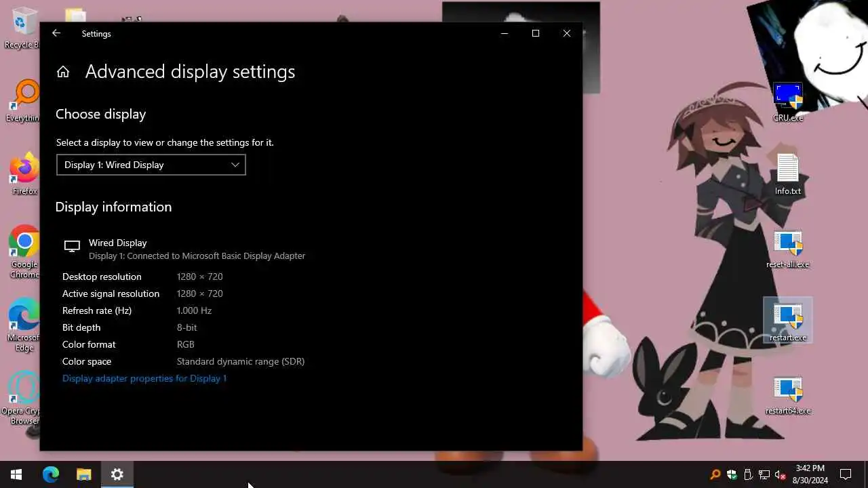Click 'Standard dynamic range (SDR)' value
Image resolution: width=868 pixels, height=488 pixels.
coord(241,361)
